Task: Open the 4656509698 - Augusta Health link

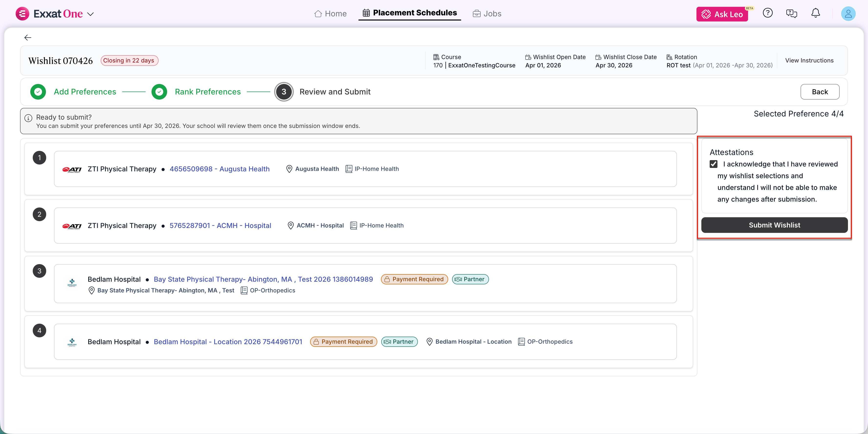Action: [219, 169]
